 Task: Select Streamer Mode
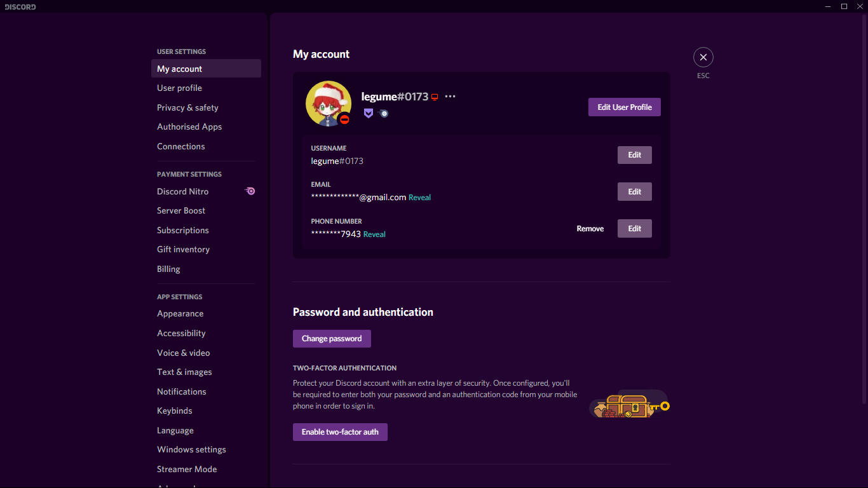click(x=206, y=469)
